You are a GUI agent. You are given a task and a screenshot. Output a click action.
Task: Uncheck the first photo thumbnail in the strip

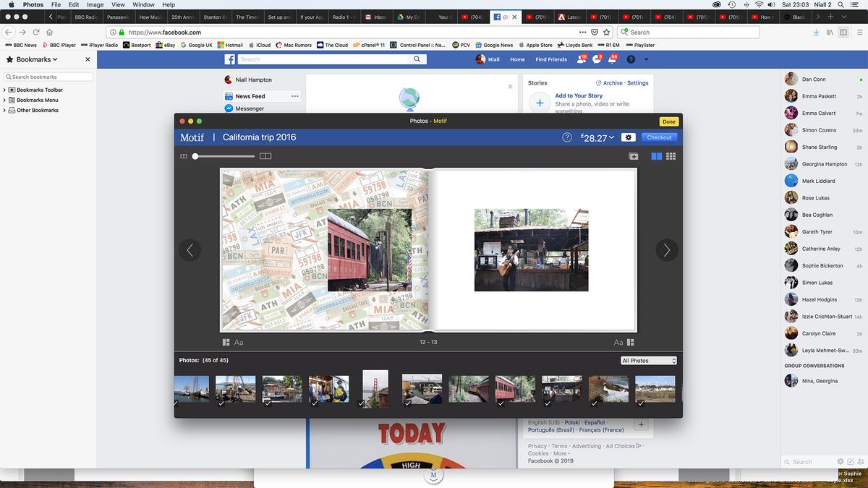[x=175, y=402]
